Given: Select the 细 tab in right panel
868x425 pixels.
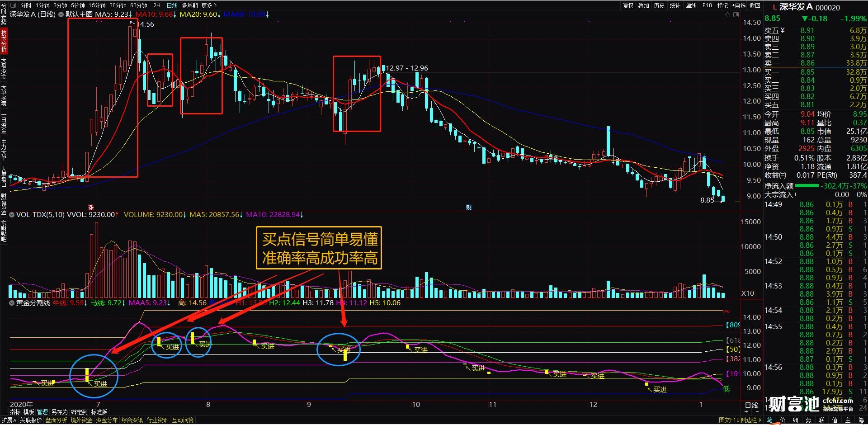Looking at the screenshot, I should coord(795,420).
